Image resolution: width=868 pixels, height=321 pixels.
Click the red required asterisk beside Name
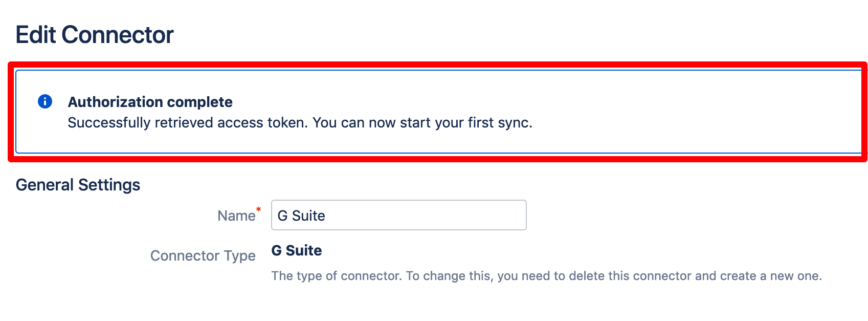pos(259,209)
